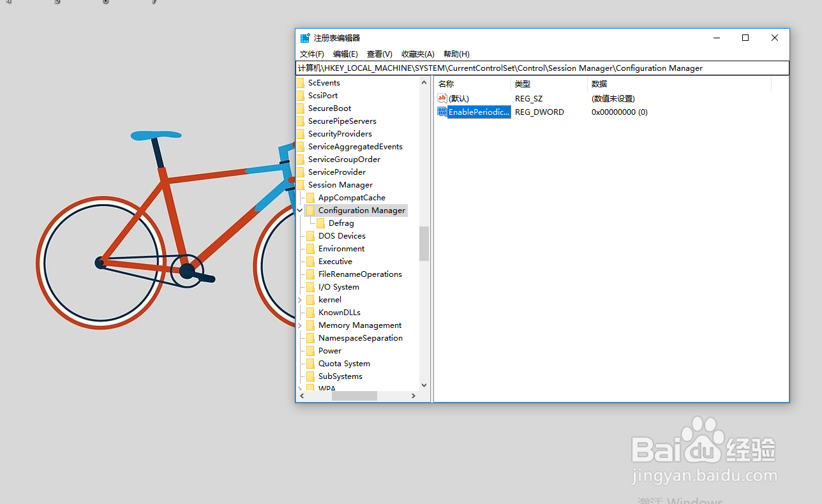
Task: Click the REG_DWORD type cell
Action: tap(539, 112)
